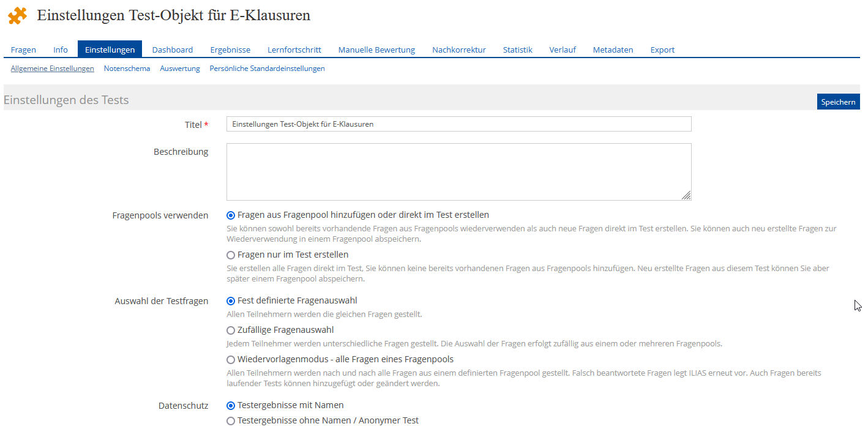Switch to the Nachkorrektur tab
The height and width of the screenshot is (432, 868).
coord(459,50)
